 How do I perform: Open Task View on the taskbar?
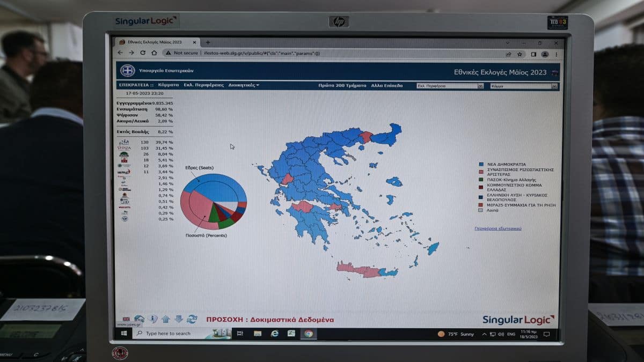click(240, 334)
